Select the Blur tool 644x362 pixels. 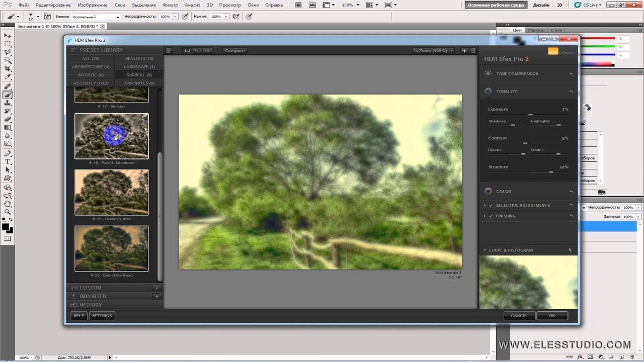pyautogui.click(x=8, y=136)
